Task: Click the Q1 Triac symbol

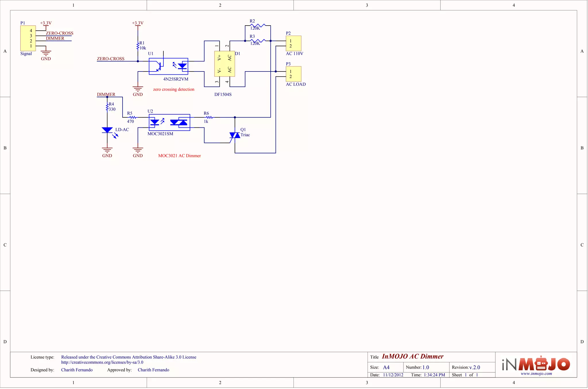Action: 235,136
